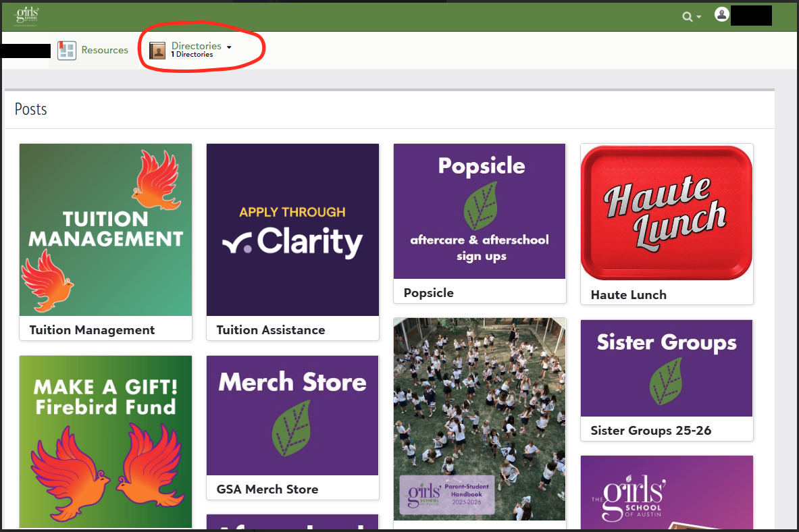
Task: Click the Posts section heading
Action: [x=30, y=109]
